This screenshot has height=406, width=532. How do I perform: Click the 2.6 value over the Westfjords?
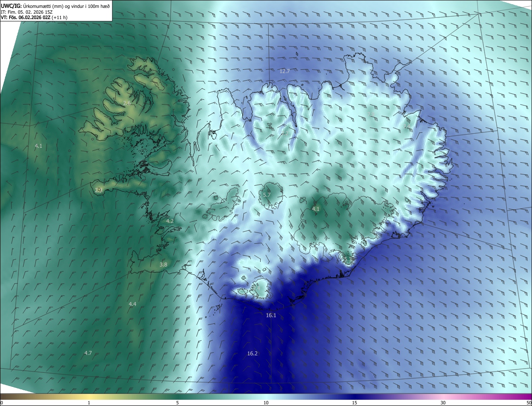click(127, 103)
